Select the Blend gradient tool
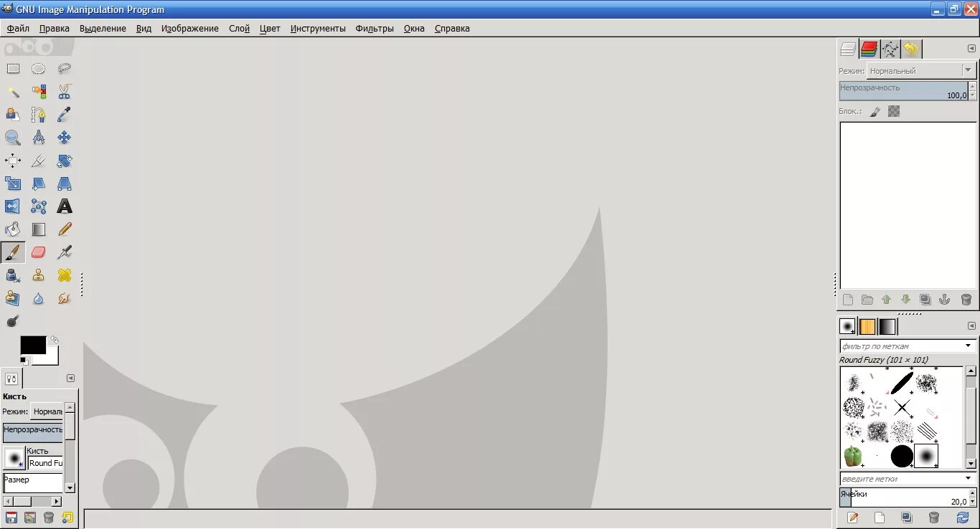The height and width of the screenshot is (529, 980). [39, 229]
